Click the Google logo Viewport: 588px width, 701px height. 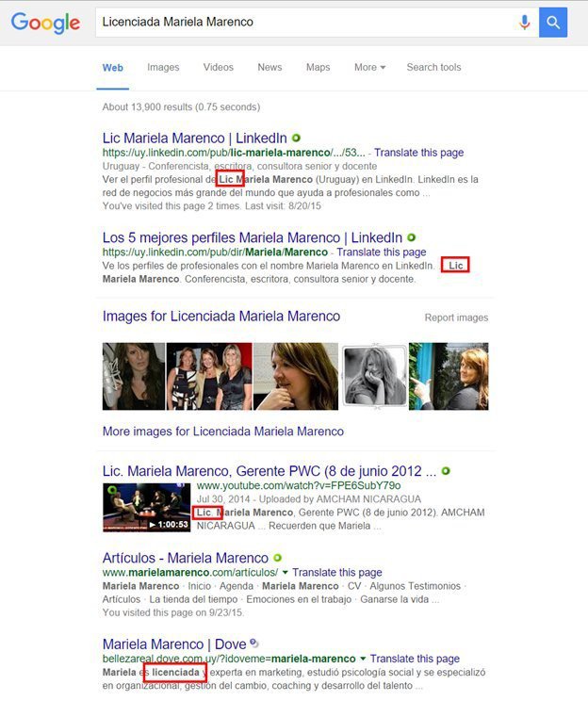click(45, 23)
